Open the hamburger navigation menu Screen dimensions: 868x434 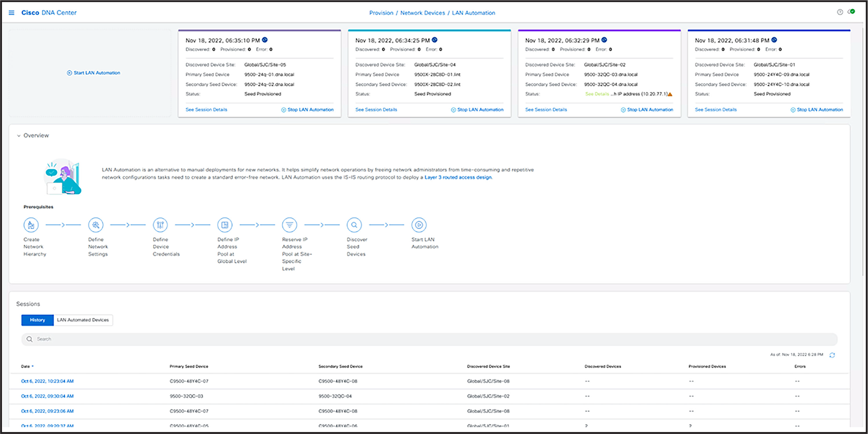point(12,13)
